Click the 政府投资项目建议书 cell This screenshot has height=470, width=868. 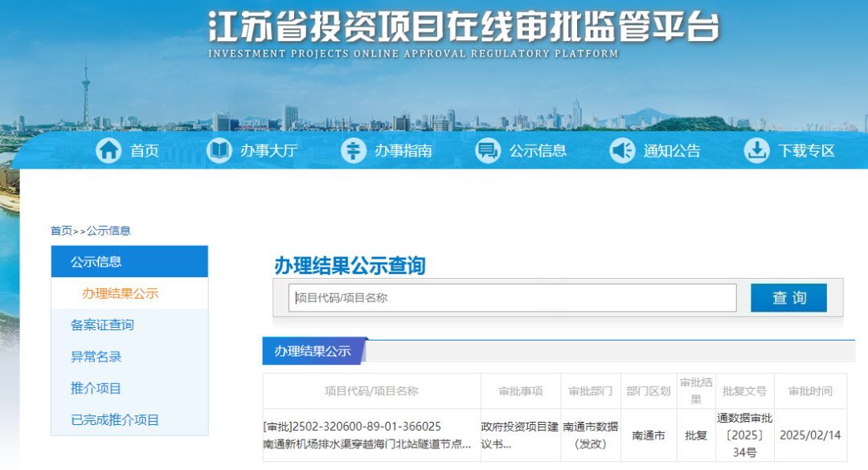click(x=520, y=435)
